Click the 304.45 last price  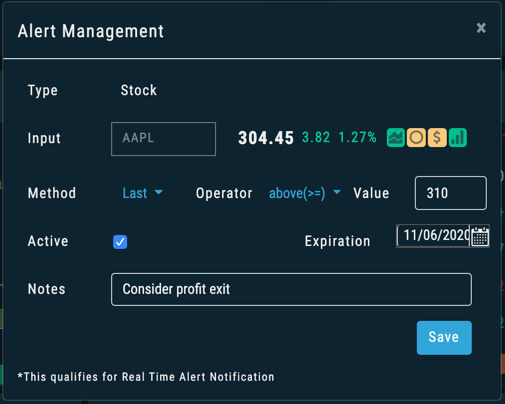coord(266,138)
